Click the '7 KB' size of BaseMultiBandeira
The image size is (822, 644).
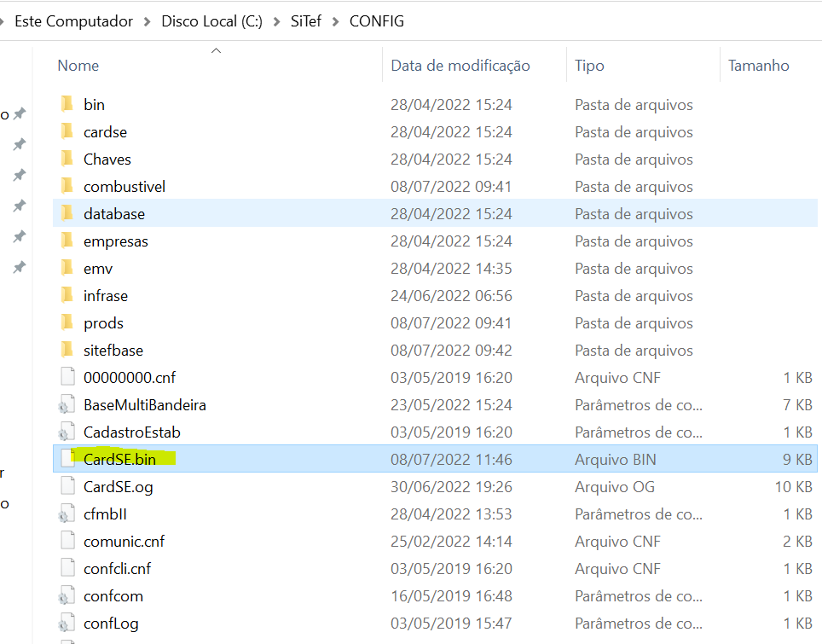pos(798,405)
